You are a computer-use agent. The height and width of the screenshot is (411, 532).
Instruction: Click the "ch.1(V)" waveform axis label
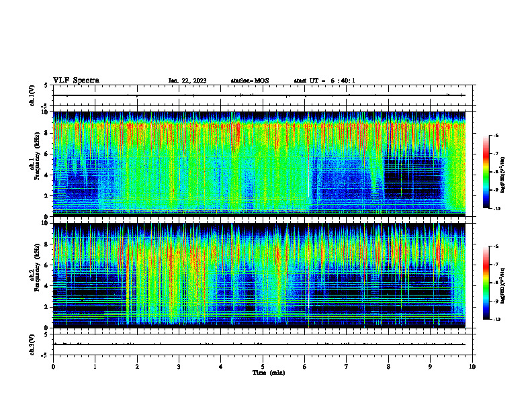point(32,95)
